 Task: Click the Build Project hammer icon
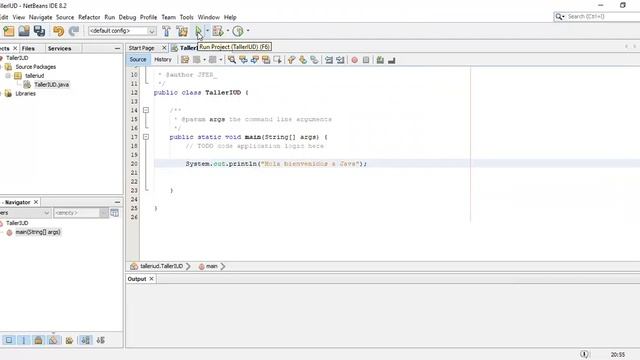pyautogui.click(x=166, y=31)
